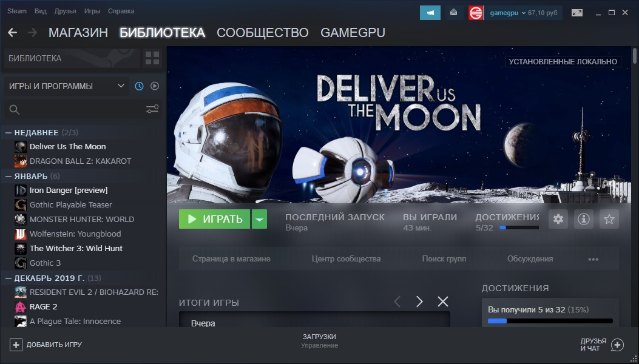This screenshot has height=364, width=639.
Task: Toggle sort by recent activity clock icon
Action: click(140, 86)
